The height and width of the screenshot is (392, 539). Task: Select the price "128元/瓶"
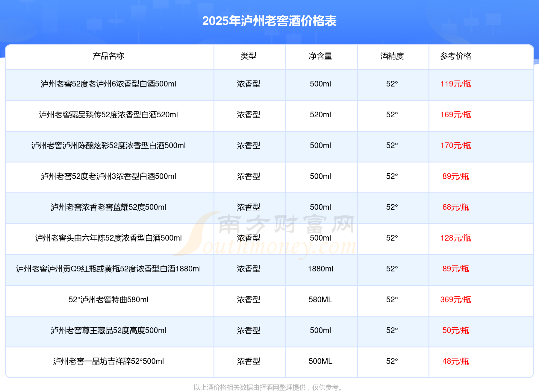(456, 238)
